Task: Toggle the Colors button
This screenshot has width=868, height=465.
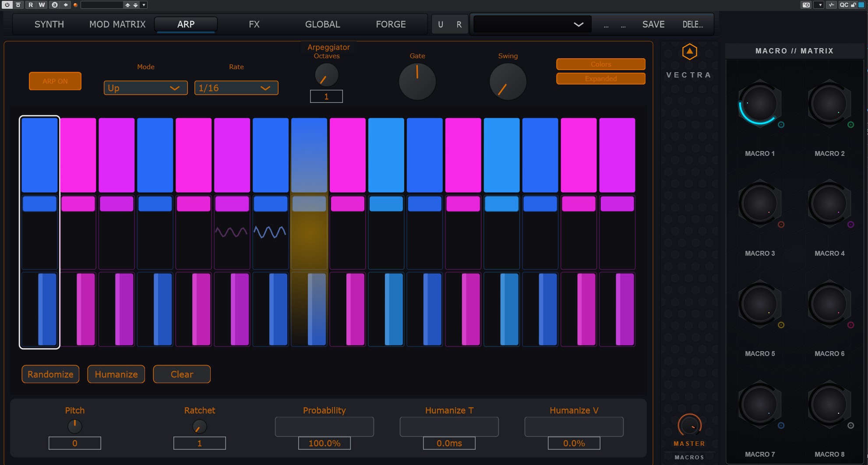Action: tap(600, 64)
